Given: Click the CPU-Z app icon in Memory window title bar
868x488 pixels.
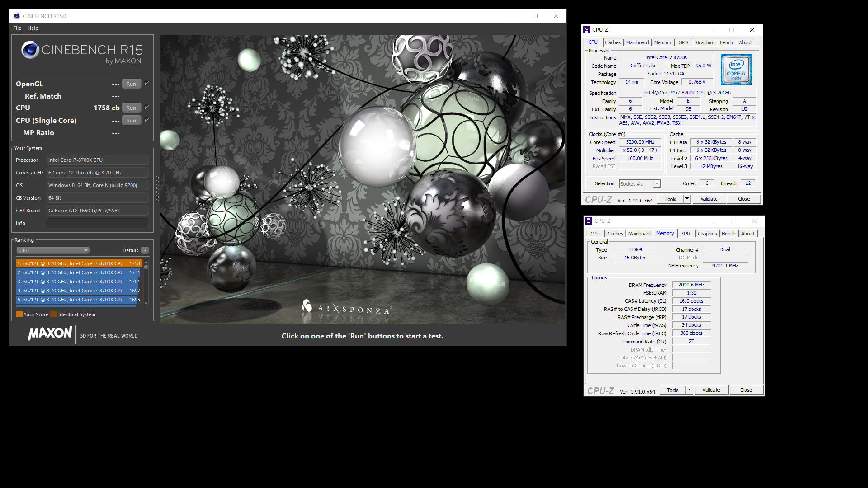Looking at the screenshot, I should (589, 221).
